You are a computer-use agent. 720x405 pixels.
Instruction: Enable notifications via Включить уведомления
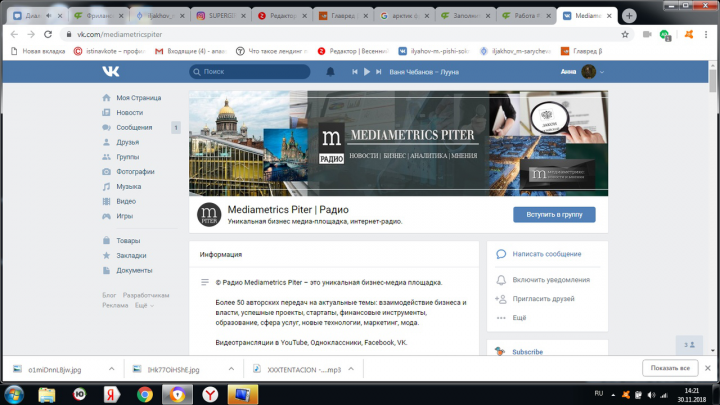551,280
